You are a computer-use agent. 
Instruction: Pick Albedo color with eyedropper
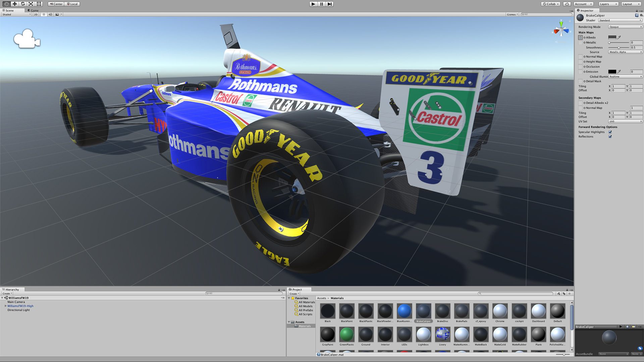[x=619, y=38]
